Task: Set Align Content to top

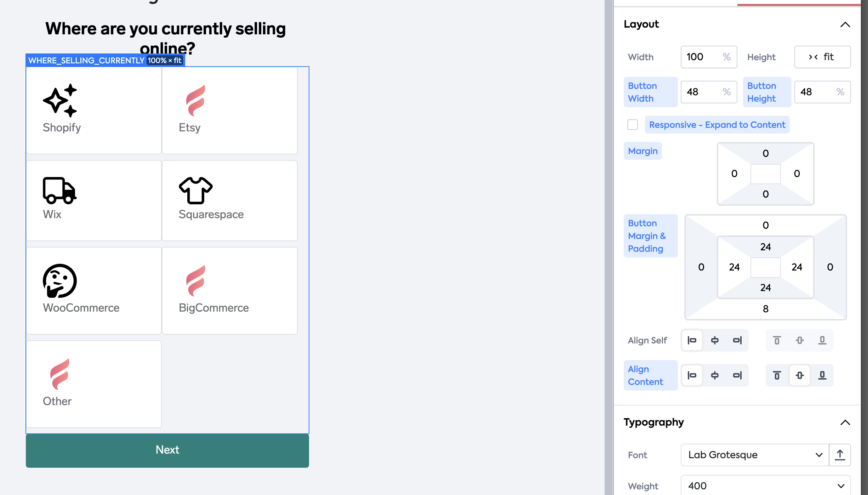Action: point(777,375)
